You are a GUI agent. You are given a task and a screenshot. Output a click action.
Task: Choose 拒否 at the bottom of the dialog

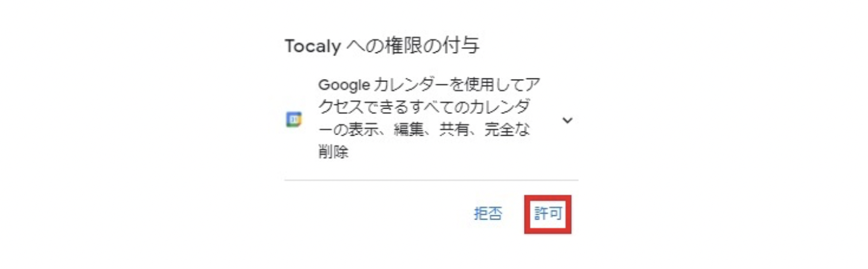pyautogui.click(x=488, y=214)
